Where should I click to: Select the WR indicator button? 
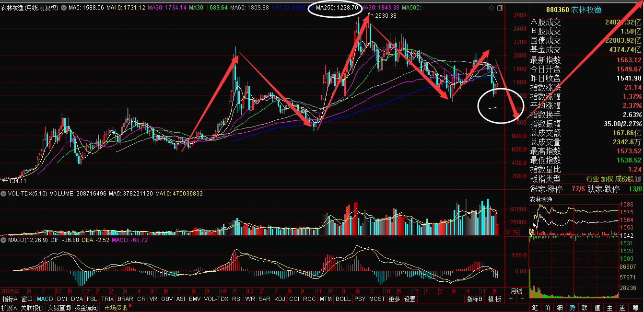tap(250, 299)
